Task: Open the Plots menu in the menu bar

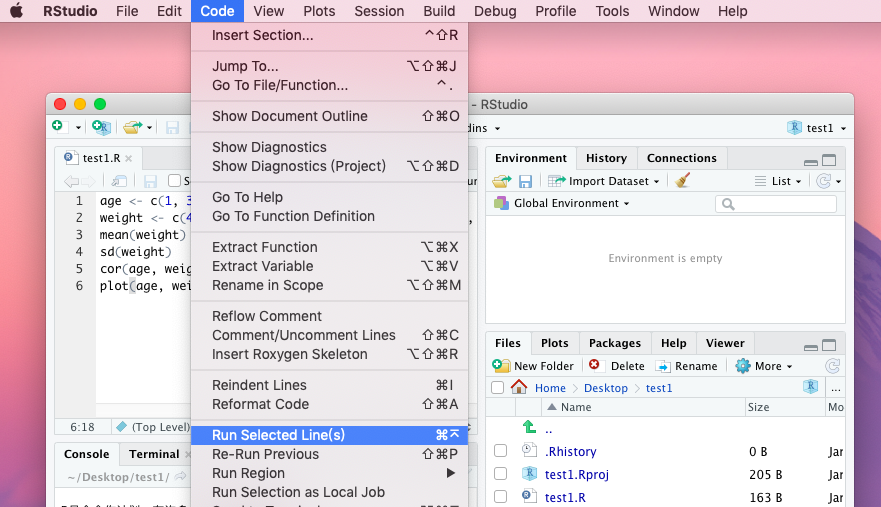Action: click(x=319, y=11)
